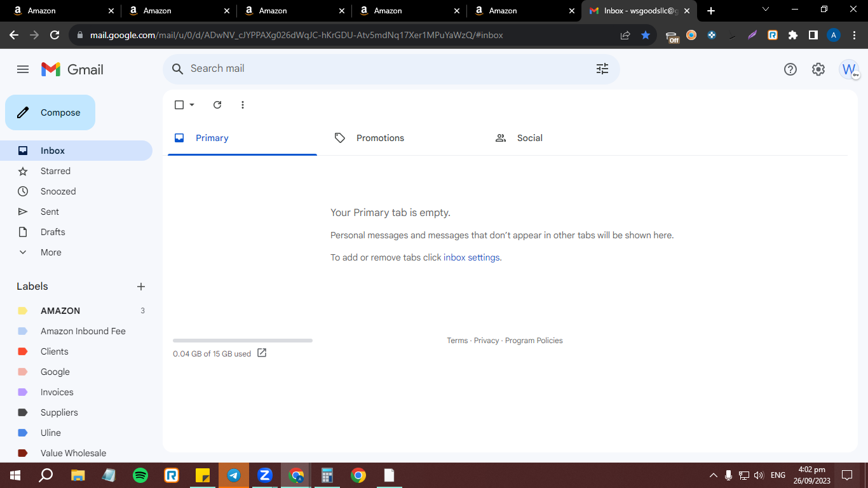The height and width of the screenshot is (488, 868).
Task: Compose a new email
Action: click(50, 112)
